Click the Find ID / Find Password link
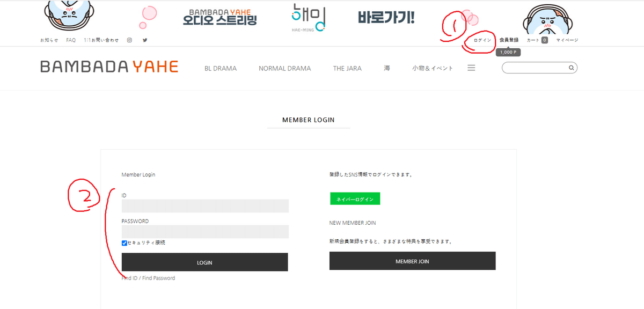This screenshot has height=309, width=644. 148,278
